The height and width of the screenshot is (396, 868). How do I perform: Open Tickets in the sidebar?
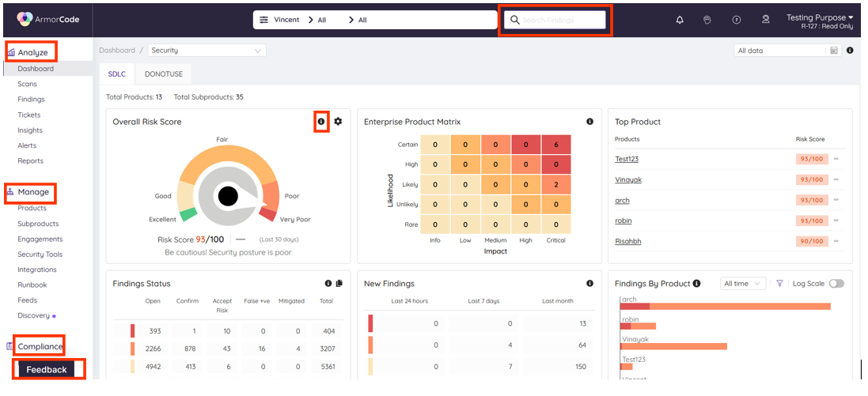(28, 115)
